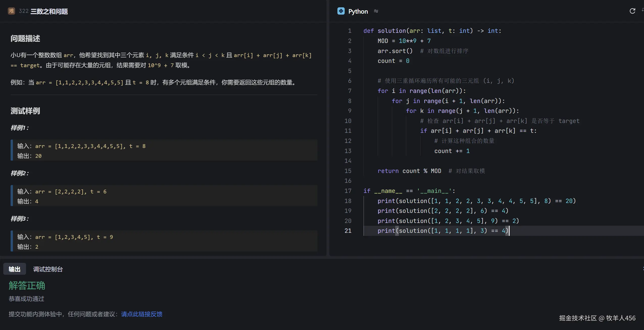Switch to the 输出 tab
The height and width of the screenshot is (330, 644).
14,269
